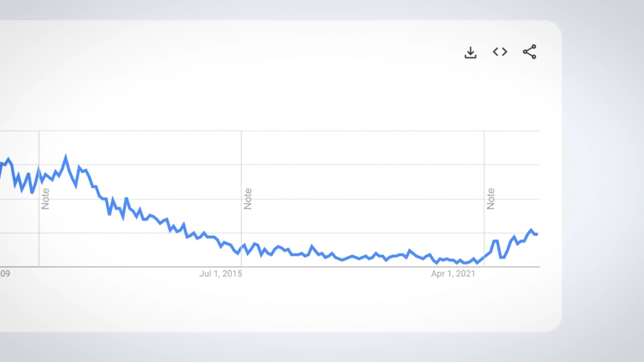
Task: Click the Note label near Jul 2015
Action: (x=248, y=199)
